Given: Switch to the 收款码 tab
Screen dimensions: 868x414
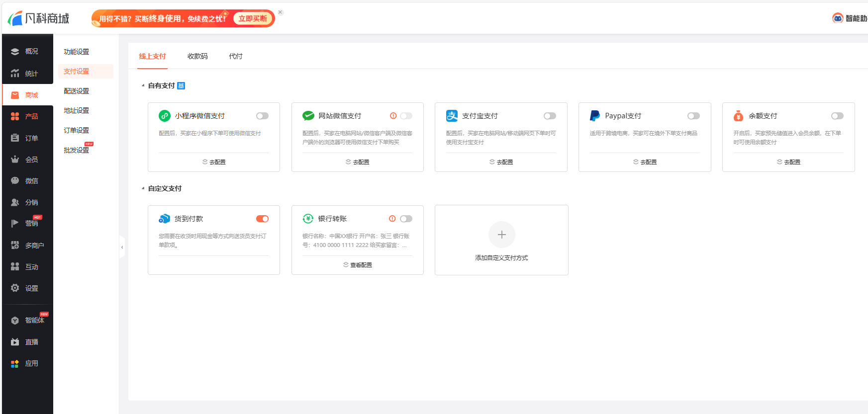Looking at the screenshot, I should tap(197, 56).
